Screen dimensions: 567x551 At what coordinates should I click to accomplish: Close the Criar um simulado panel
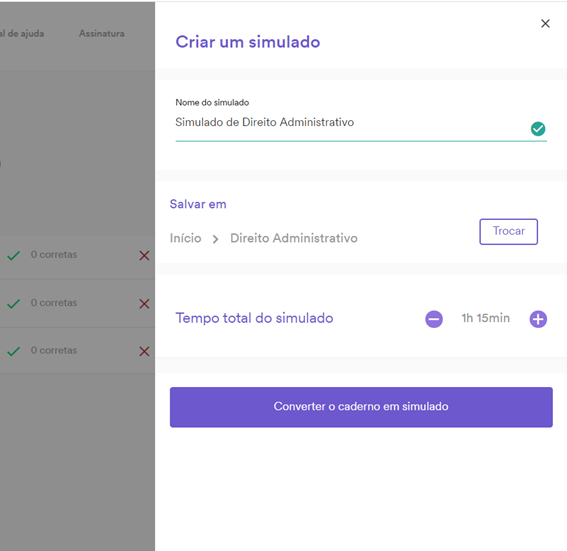[545, 24]
